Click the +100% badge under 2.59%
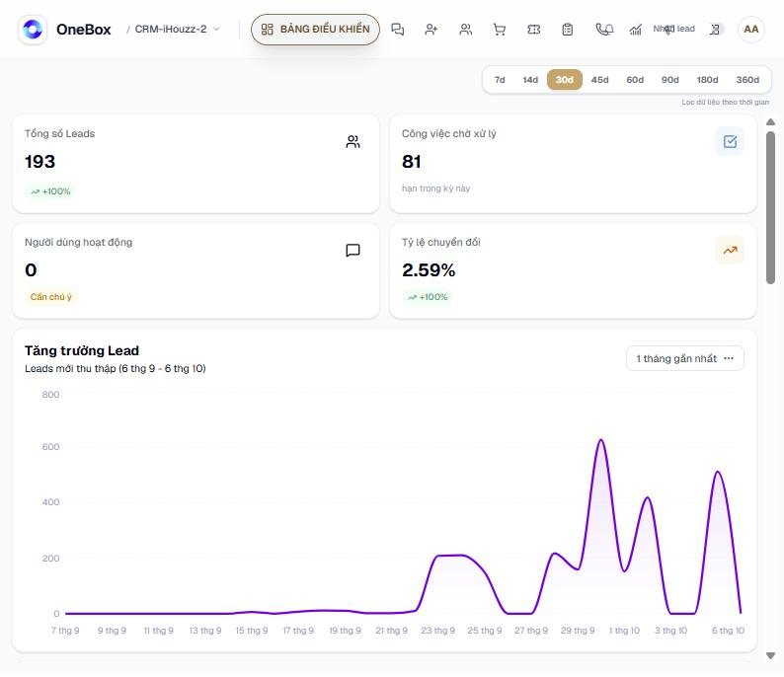 [428, 297]
